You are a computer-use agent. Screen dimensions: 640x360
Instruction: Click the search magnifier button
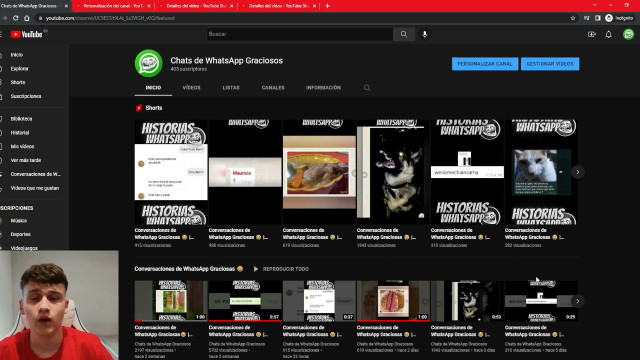click(404, 34)
